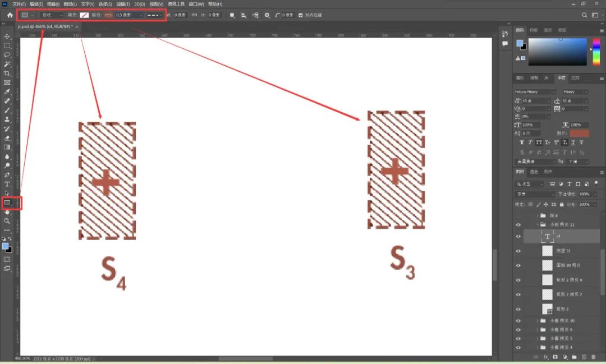This screenshot has width=606, height=364.
Task: Click the red text color swatch in Character panel
Action: coord(579,133)
